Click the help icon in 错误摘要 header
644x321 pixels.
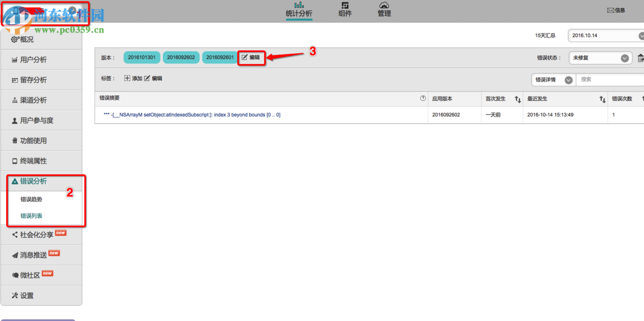(423, 98)
